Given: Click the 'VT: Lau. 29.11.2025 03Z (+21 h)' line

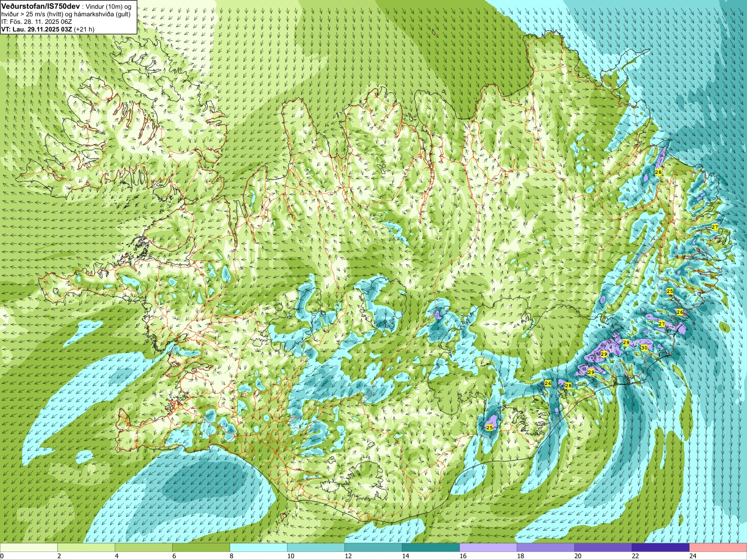Looking at the screenshot, I should [x=48, y=29].
